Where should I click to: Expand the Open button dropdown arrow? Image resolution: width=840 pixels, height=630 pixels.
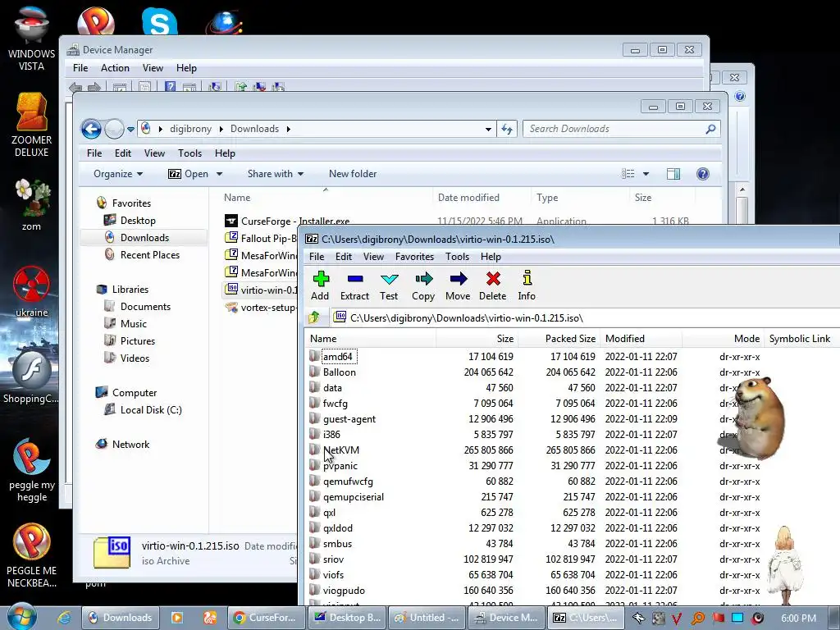point(219,174)
